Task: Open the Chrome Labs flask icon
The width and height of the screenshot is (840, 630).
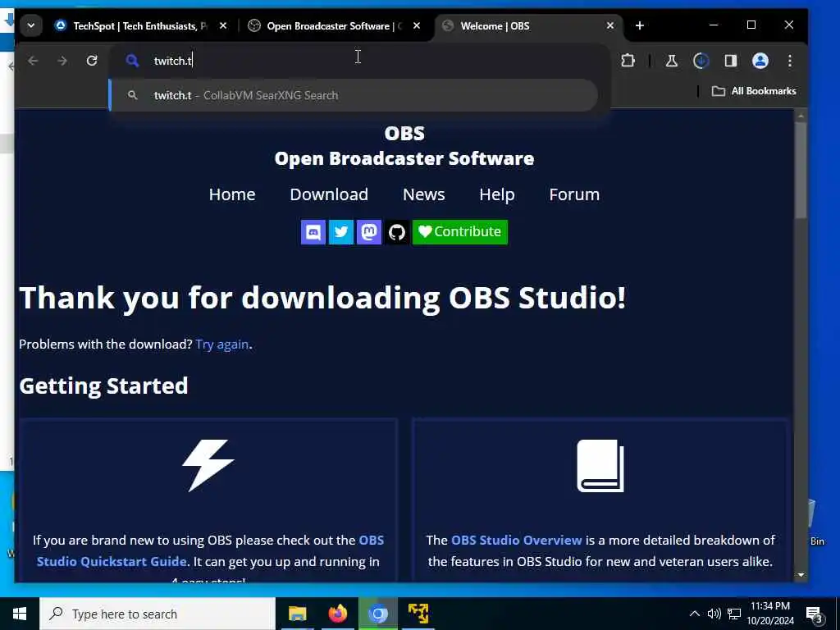Action: [671, 61]
